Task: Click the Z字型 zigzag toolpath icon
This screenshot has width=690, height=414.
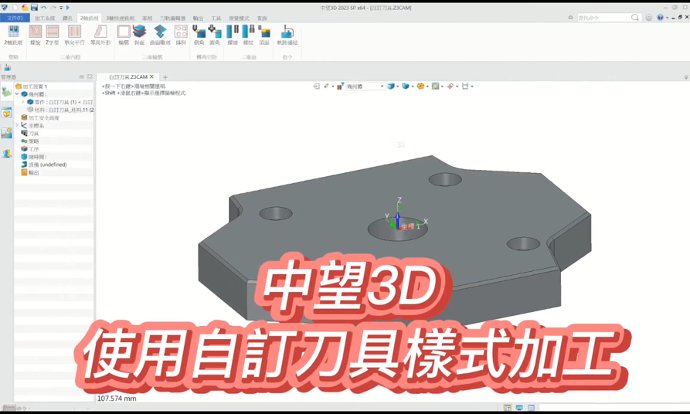Action: coord(54,34)
